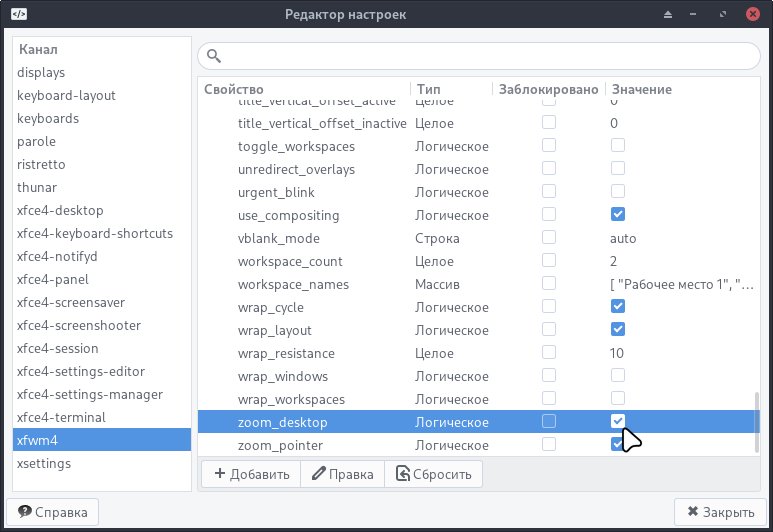The height and width of the screenshot is (532, 773).
Task: Toggle the use_compositing value checkbox
Action: click(617, 215)
